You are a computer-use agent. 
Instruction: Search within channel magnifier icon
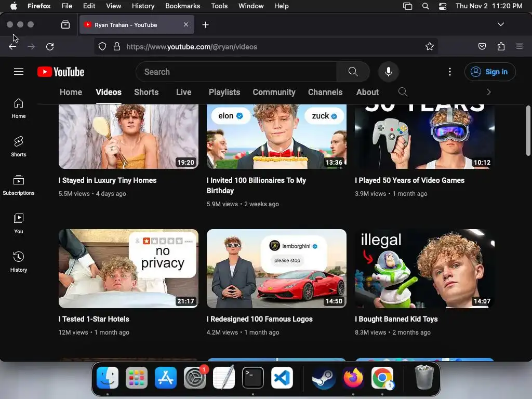tap(403, 92)
